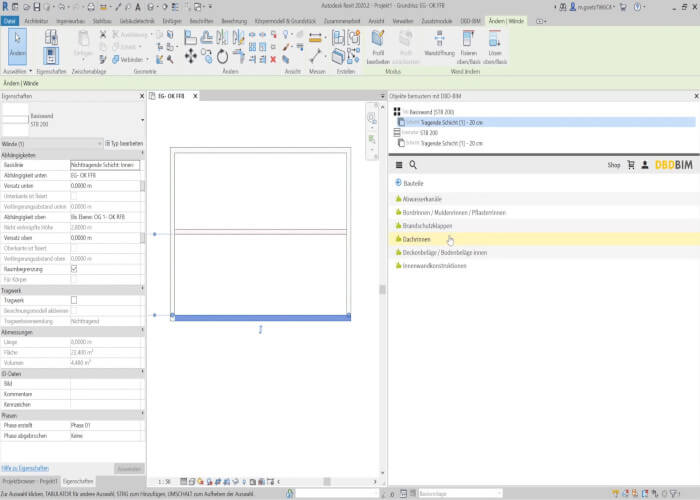Click the view scale 1:50
This screenshot has height=500, width=700.
coord(164,482)
